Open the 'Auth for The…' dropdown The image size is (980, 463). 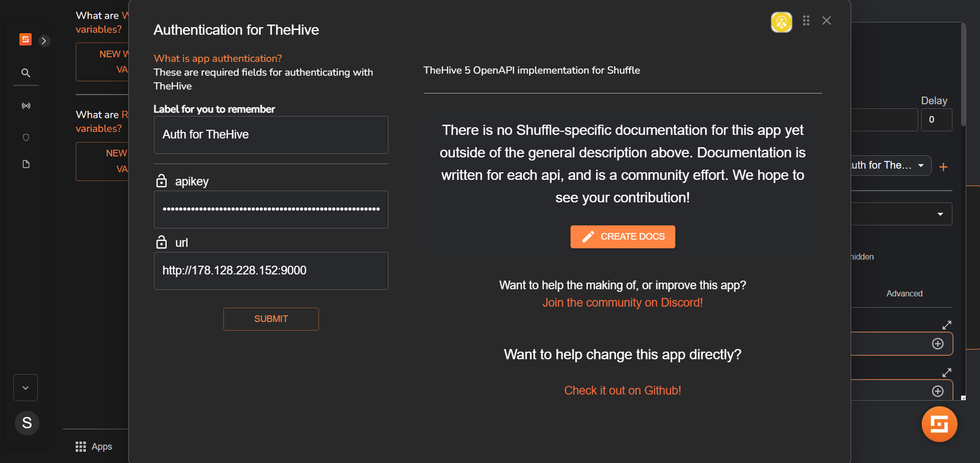[891, 166]
